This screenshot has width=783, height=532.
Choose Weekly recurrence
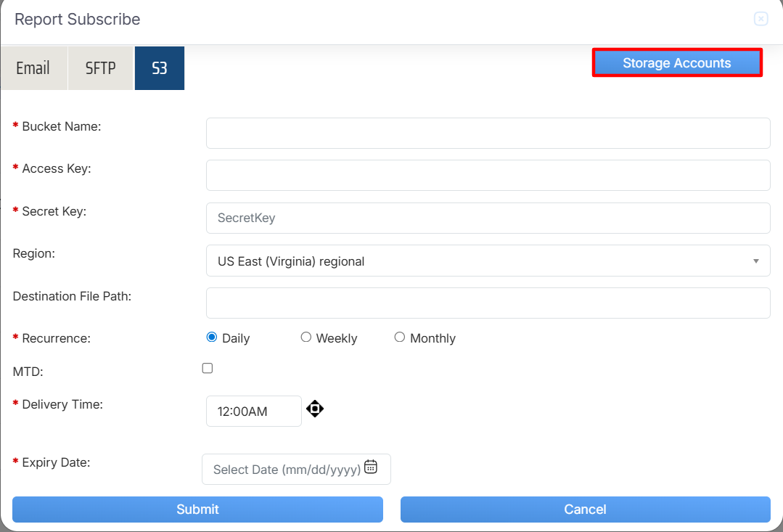[306, 337]
